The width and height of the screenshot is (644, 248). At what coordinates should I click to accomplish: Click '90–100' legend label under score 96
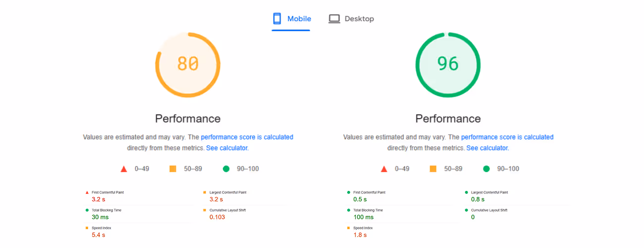click(x=508, y=169)
